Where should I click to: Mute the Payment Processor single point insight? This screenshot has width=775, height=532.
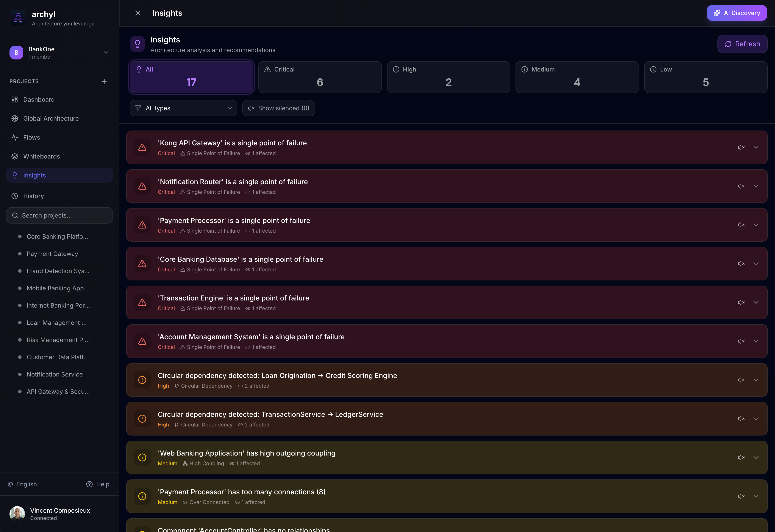[741, 225]
